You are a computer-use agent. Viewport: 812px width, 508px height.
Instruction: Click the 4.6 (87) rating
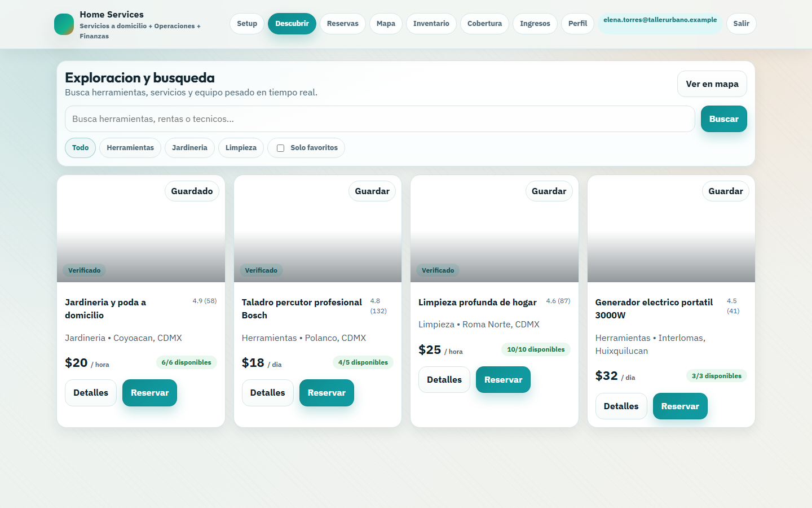558,301
